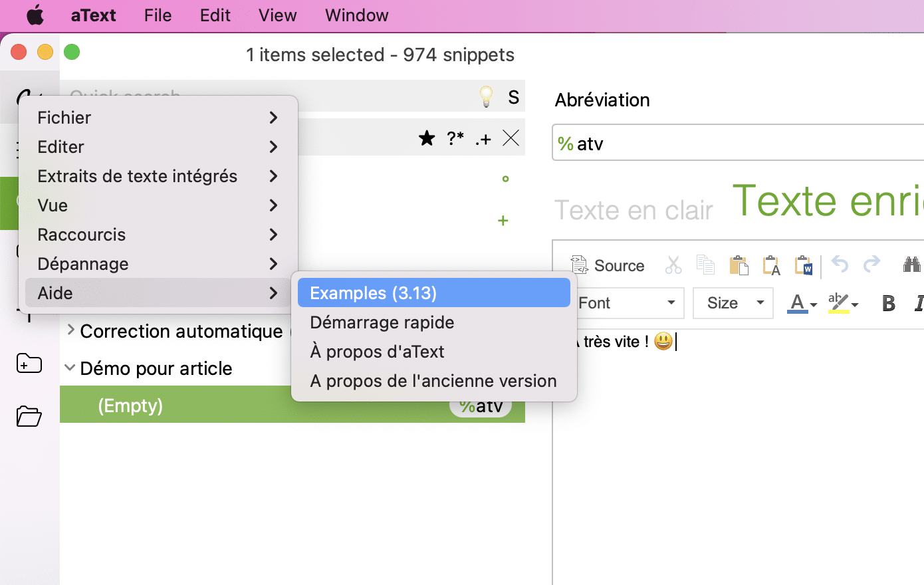This screenshot has width=924, height=585.
Task: Toggle Bold formatting
Action: click(888, 303)
